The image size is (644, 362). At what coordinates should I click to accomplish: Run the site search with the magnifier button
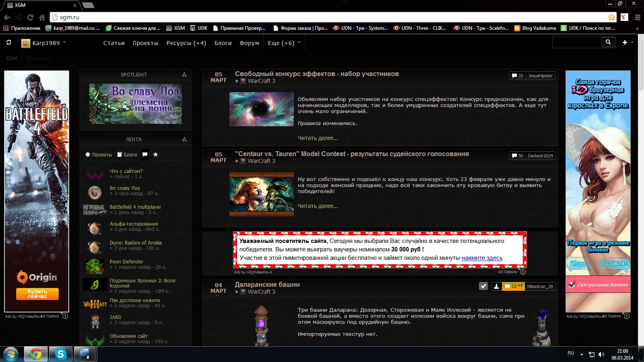(x=608, y=42)
